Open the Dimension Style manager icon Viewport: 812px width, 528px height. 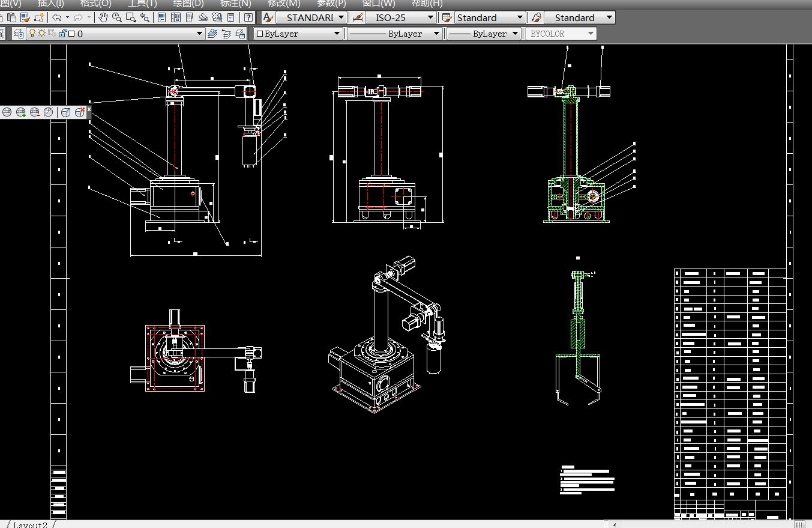357,17
